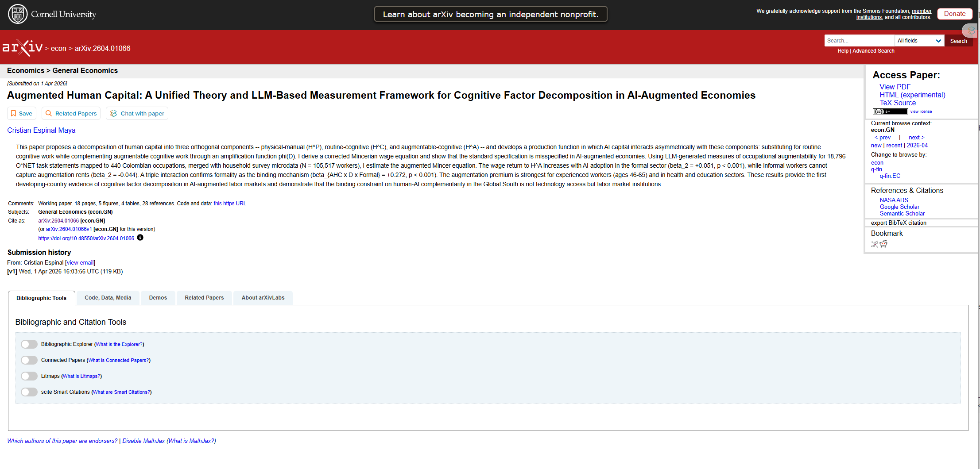
Task: Turn on the Connected Papers toggle
Action: point(29,360)
